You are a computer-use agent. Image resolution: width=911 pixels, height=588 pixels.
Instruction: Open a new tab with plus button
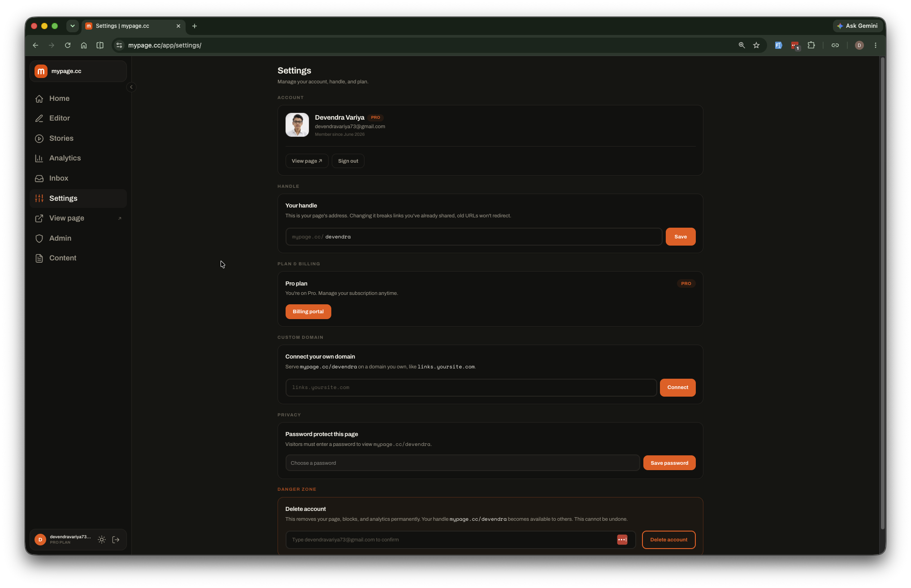[x=195, y=26]
